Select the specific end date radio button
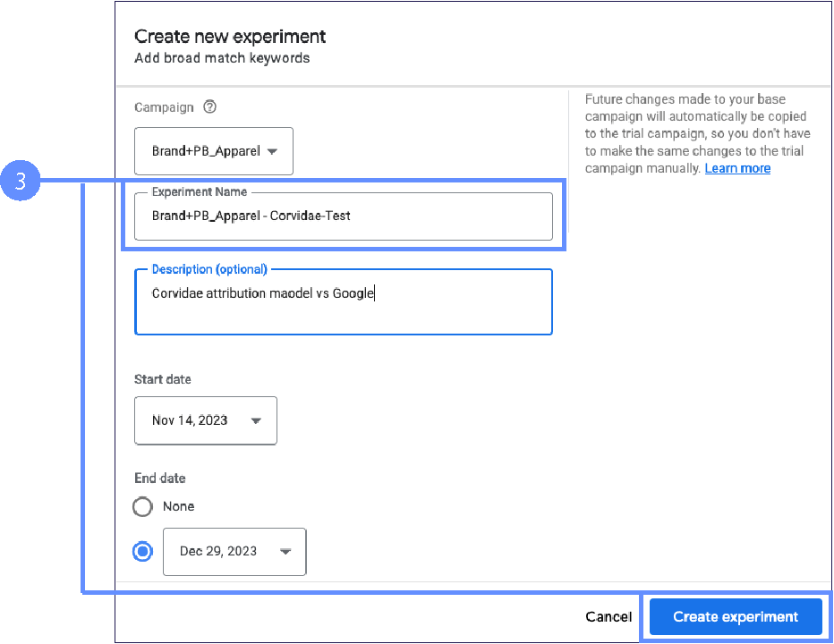 coord(142,552)
